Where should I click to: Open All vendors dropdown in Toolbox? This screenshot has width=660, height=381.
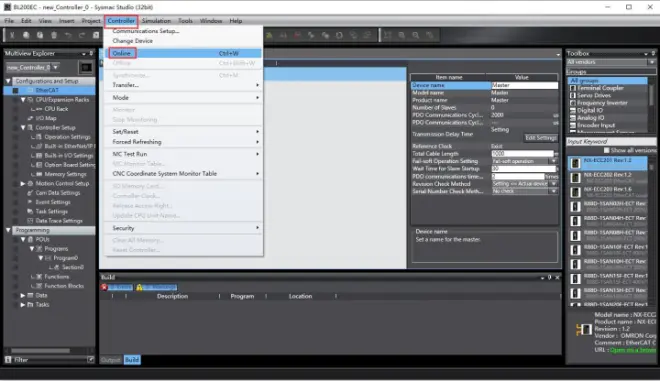coord(652,62)
